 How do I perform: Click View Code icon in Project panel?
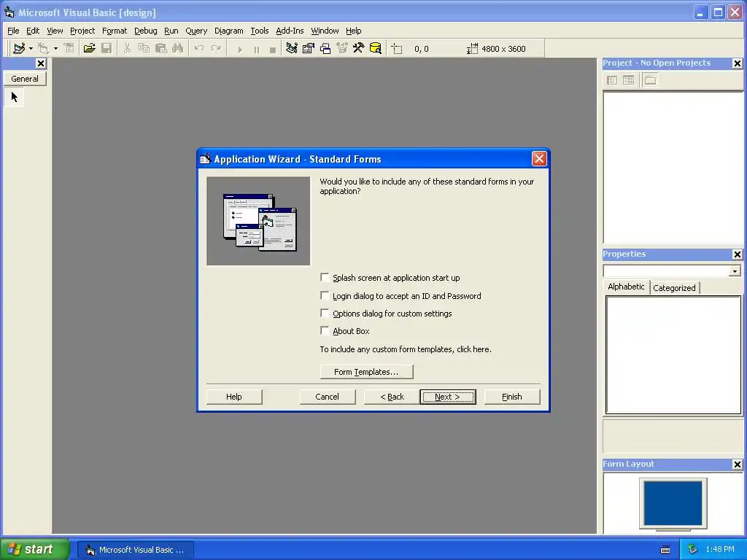[x=612, y=80]
